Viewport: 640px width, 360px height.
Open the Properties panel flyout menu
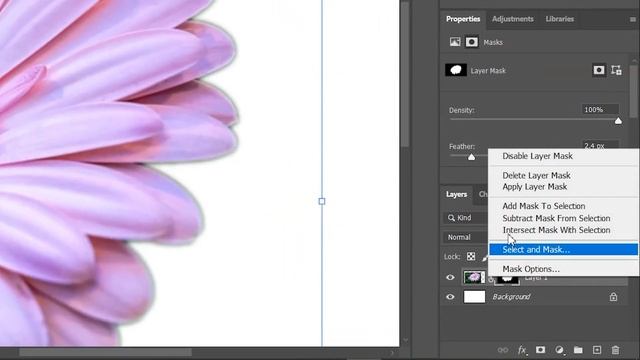coord(633,19)
